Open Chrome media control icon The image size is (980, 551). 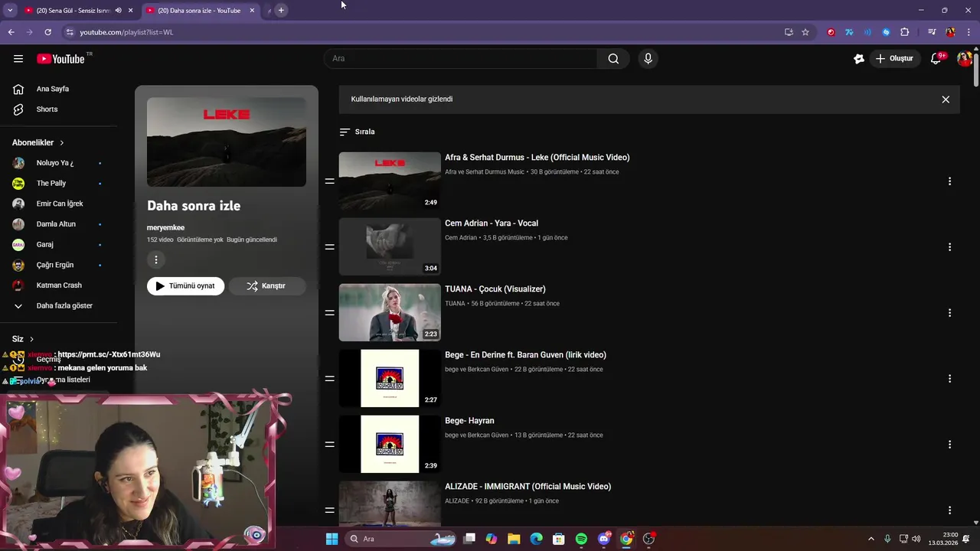pyautogui.click(x=932, y=32)
